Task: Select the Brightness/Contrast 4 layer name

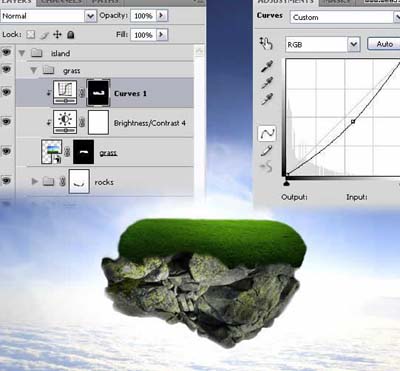Action: tap(150, 123)
